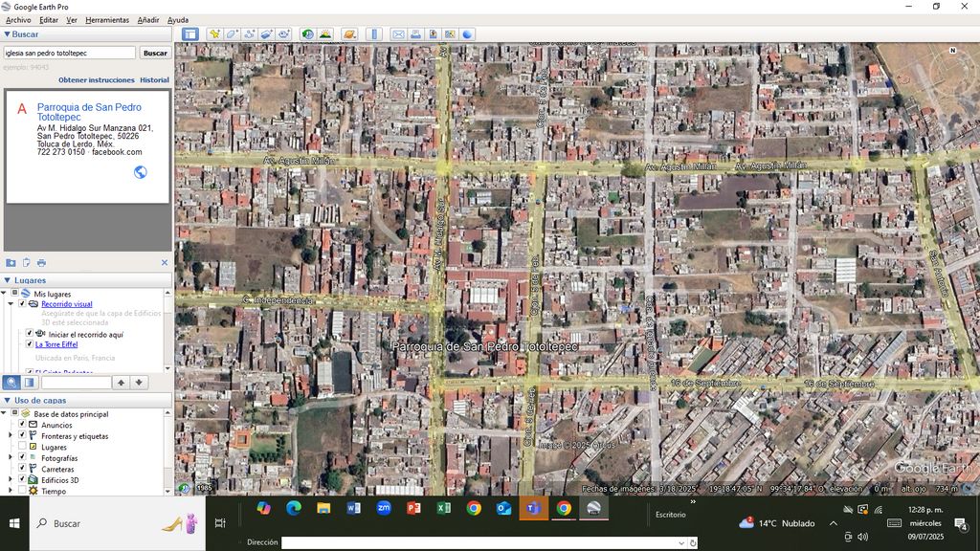Collapse the Buscar panel

click(7, 34)
